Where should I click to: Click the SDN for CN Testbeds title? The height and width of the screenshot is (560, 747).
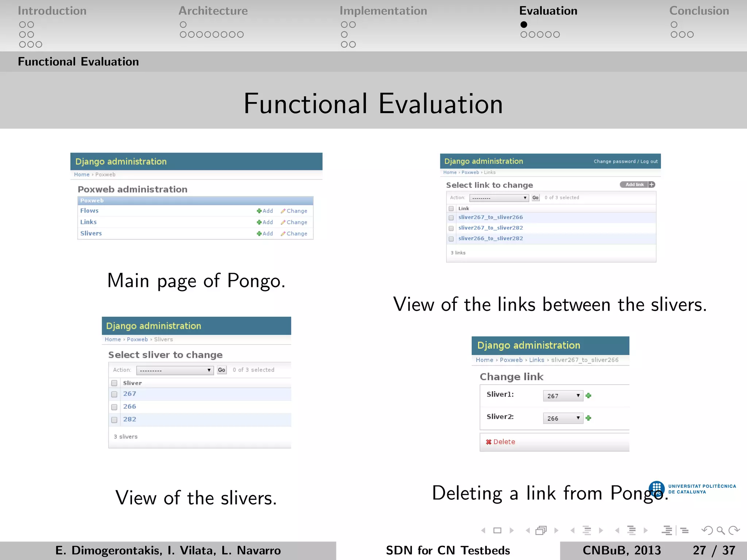[448, 550]
